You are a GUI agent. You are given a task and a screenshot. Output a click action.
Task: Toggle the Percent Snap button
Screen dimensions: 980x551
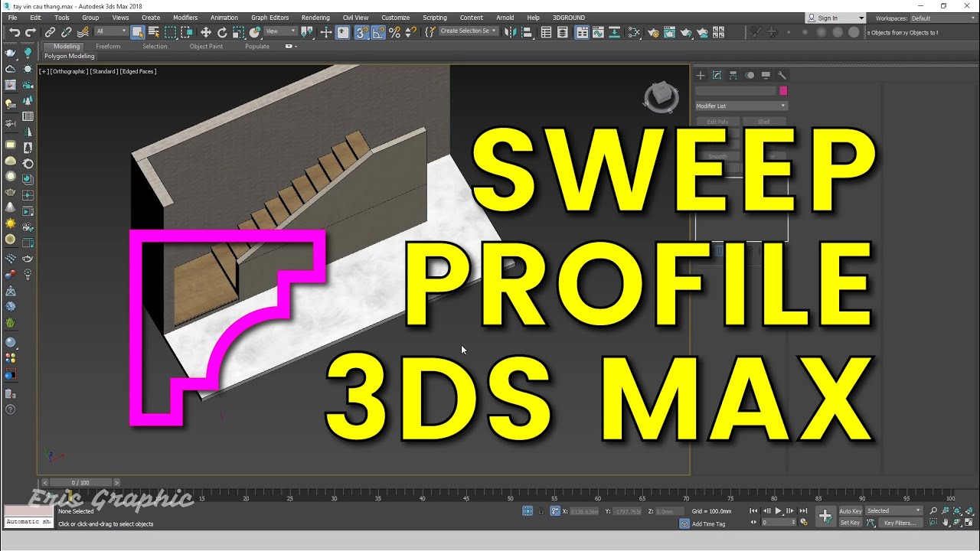point(394,32)
